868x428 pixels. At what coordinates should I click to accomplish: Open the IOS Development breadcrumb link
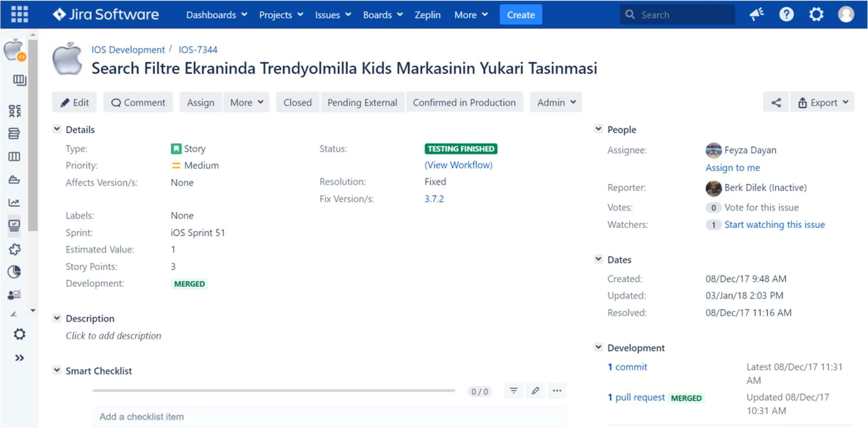(x=128, y=50)
